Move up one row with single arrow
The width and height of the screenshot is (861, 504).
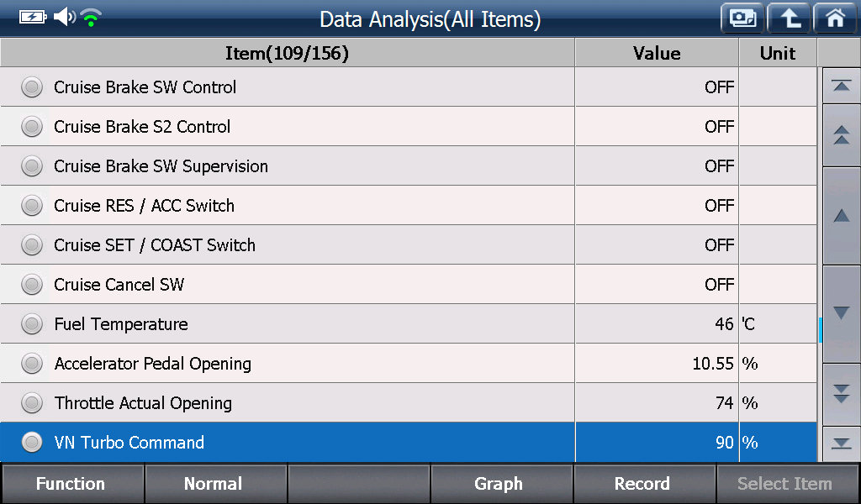(841, 216)
